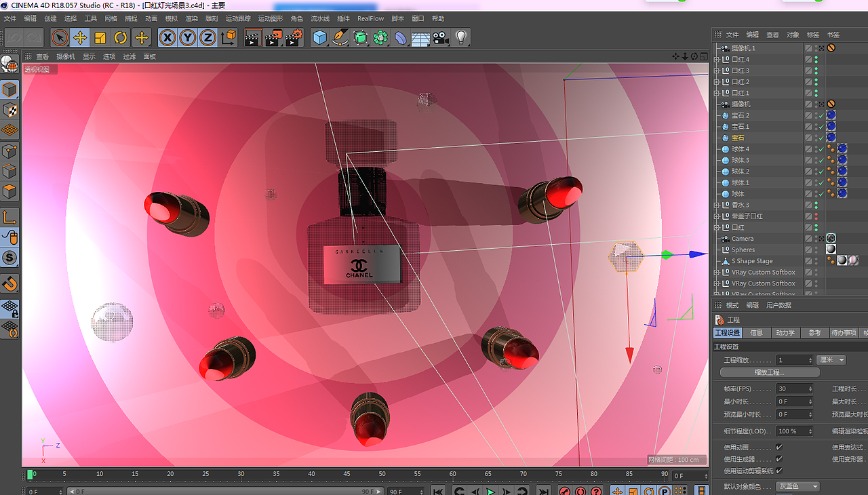This screenshot has width=868, height=495.
Task: Toggle visibility dots for 口红.2
Action: pos(816,82)
